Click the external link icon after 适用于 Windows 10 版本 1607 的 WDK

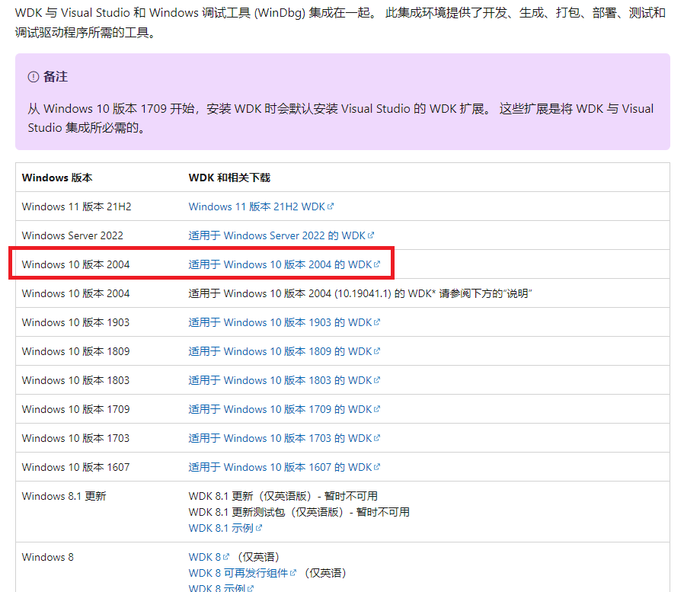point(376,466)
